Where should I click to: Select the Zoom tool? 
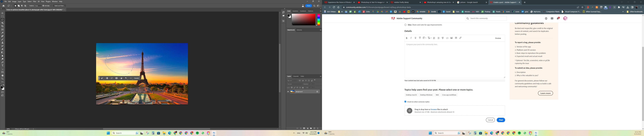click(3, 79)
